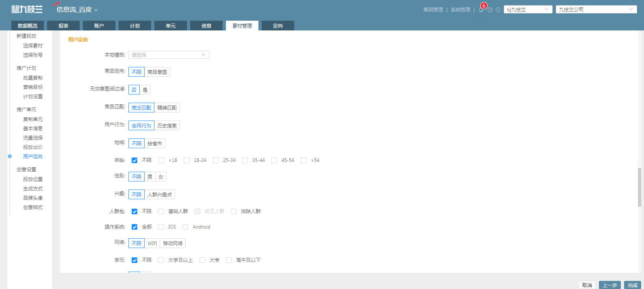This screenshot has height=289, width=644.
Task: Choose 人群兴趣点 for 兴趣
Action: [x=160, y=194]
